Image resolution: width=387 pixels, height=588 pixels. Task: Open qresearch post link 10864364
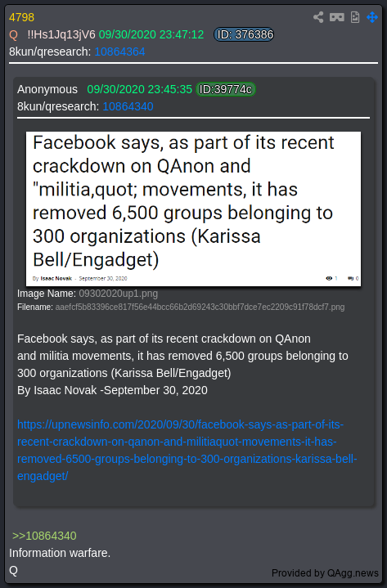point(119,52)
